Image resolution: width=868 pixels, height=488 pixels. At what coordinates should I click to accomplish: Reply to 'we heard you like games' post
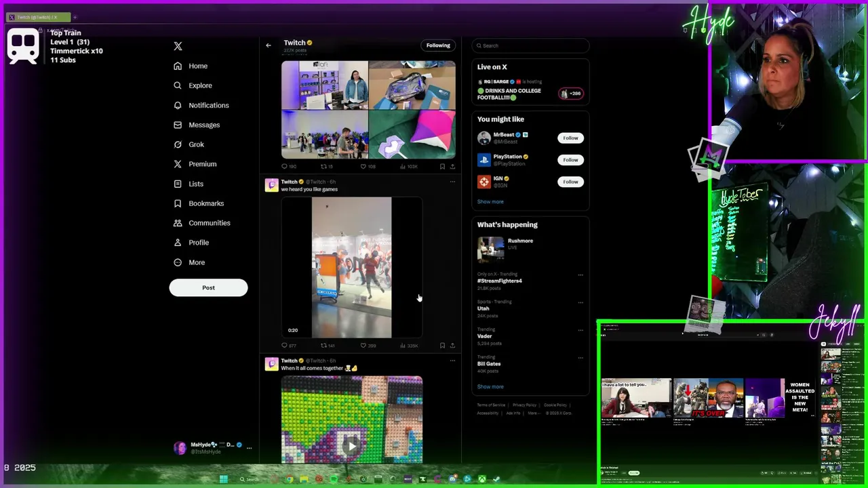[288, 346]
